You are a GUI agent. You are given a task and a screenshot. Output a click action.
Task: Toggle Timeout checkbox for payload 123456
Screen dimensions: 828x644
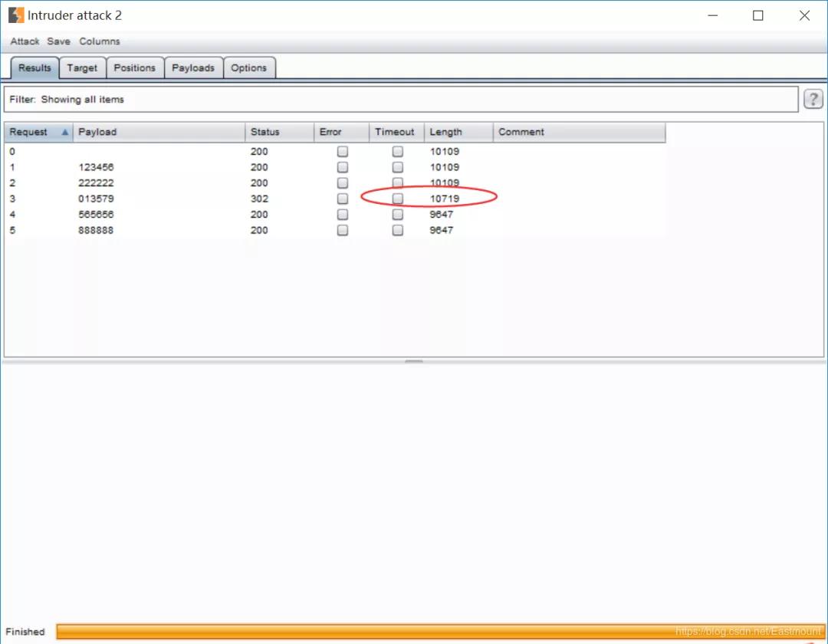[x=398, y=167]
